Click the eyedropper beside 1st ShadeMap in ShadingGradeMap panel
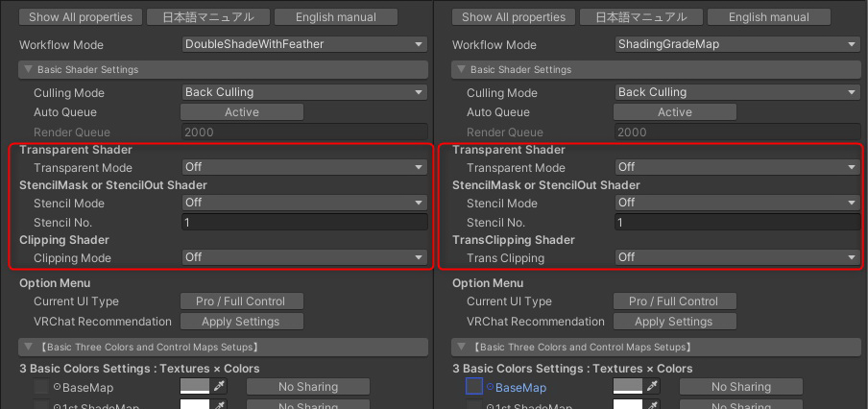The width and height of the screenshot is (868, 409). 653,404
